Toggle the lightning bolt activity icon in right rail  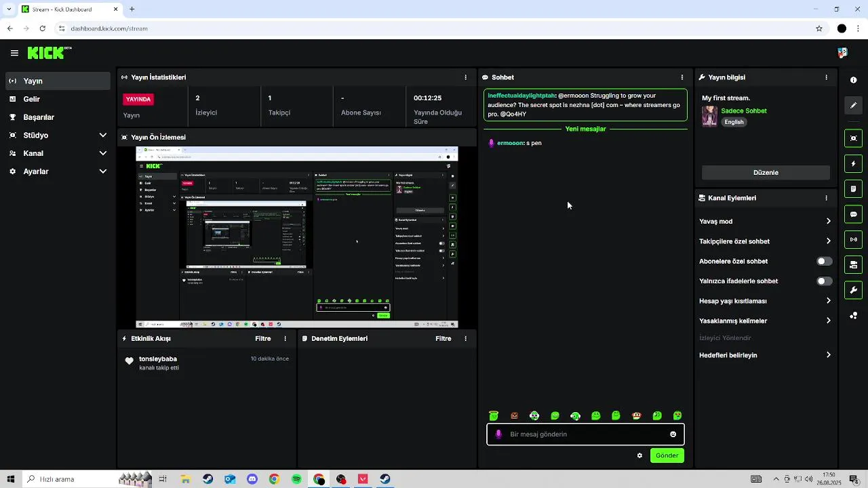pos(853,164)
